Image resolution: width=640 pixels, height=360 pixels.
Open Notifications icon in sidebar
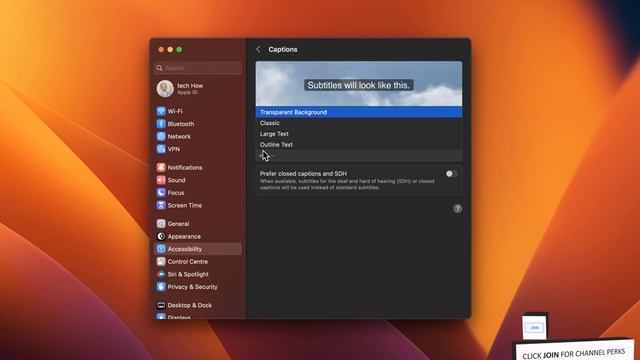[161, 167]
